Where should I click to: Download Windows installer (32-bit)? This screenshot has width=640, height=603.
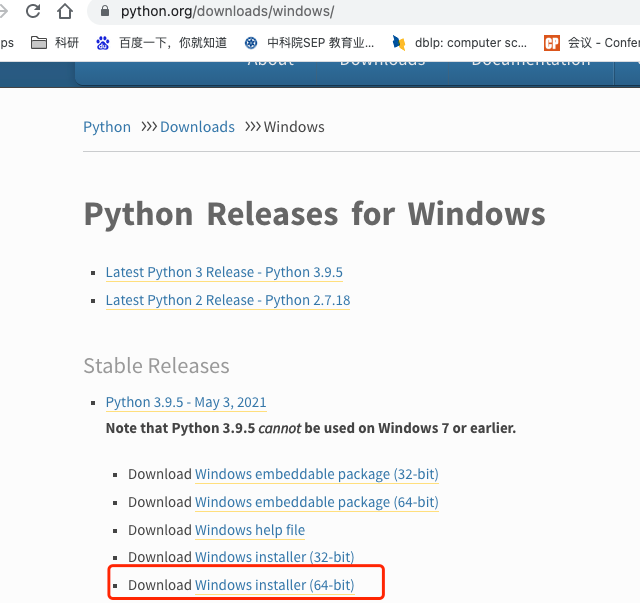pos(274,557)
